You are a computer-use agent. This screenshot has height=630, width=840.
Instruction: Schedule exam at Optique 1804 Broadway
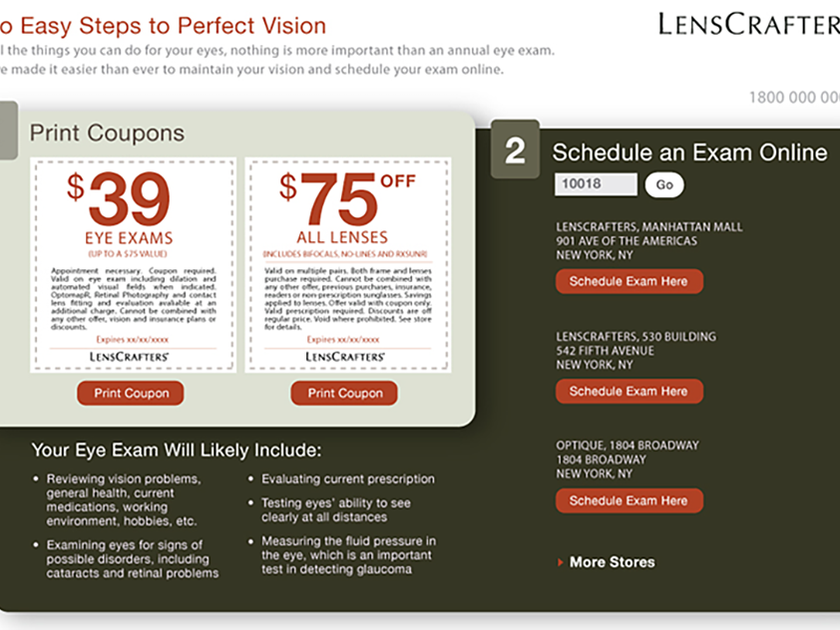[x=629, y=500]
